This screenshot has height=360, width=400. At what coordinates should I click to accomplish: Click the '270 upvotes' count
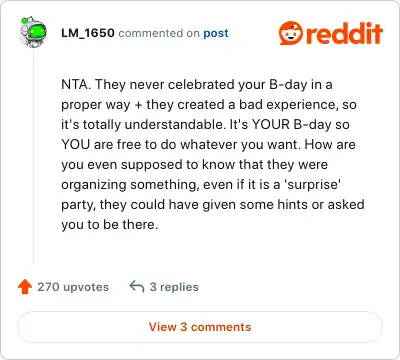(x=73, y=287)
